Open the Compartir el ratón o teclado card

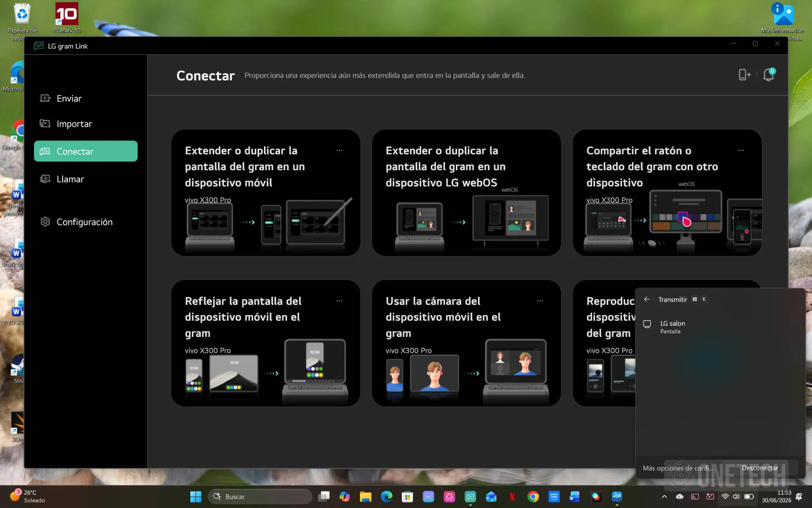click(667, 192)
